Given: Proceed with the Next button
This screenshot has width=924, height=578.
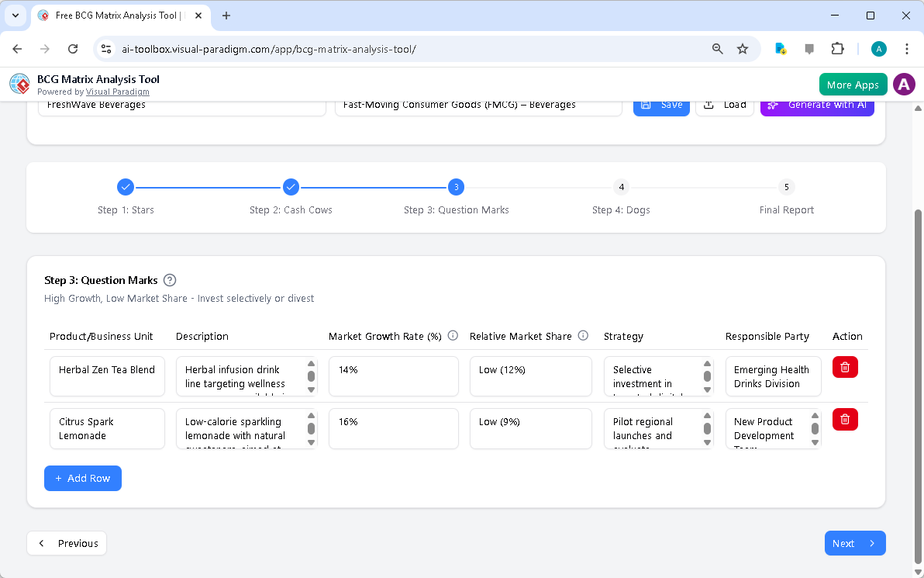Looking at the screenshot, I should [855, 543].
